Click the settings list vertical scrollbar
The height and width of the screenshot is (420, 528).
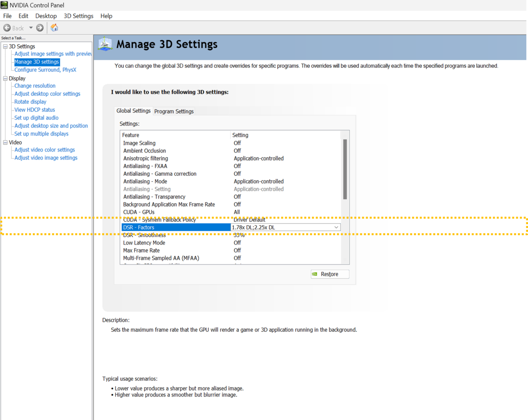click(x=345, y=170)
